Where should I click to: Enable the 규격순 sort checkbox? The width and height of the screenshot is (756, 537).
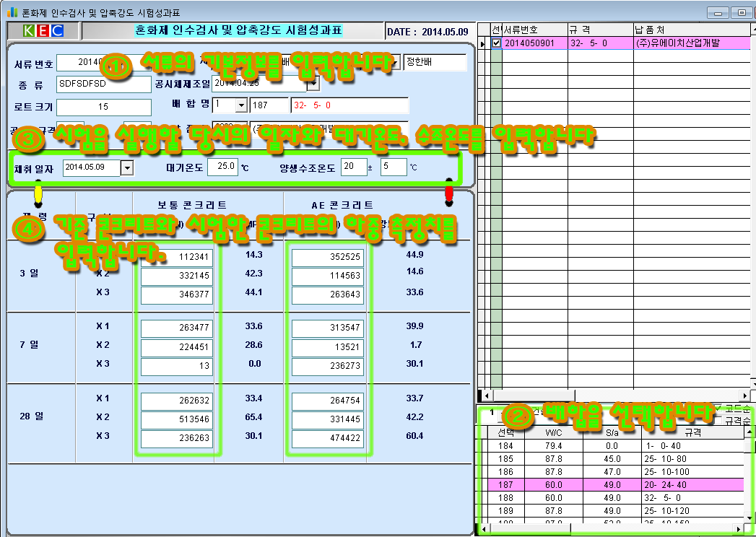point(719,421)
